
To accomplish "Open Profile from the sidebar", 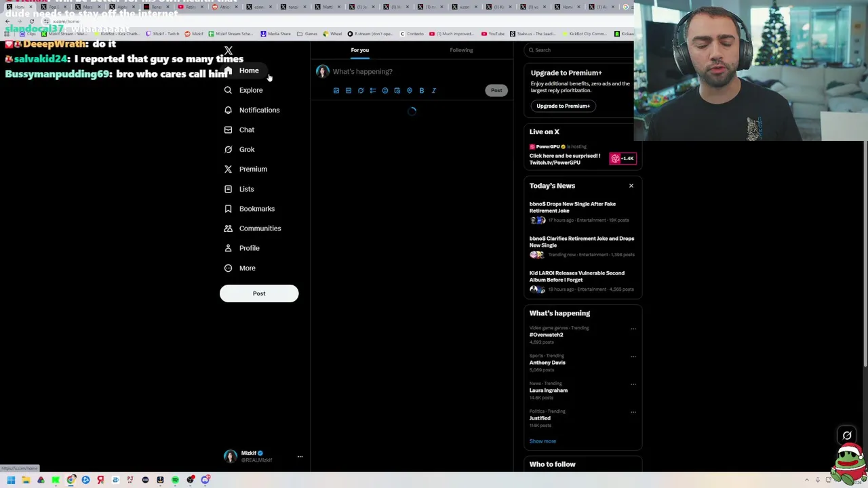I will [241, 248].
